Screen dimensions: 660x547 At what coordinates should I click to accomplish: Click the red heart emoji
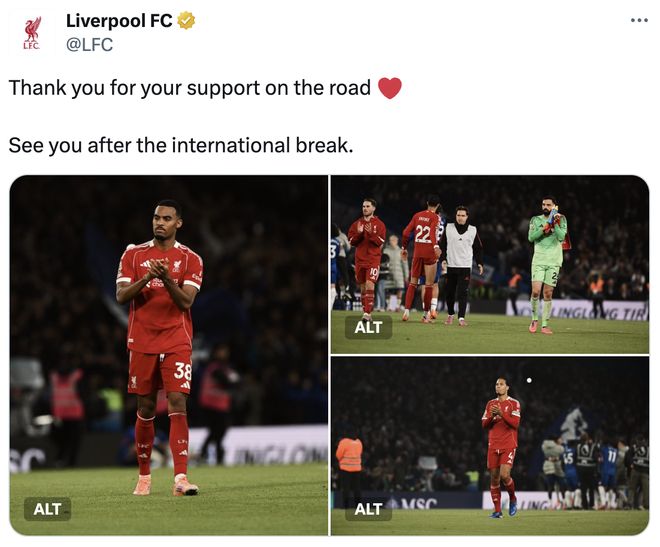coord(390,88)
